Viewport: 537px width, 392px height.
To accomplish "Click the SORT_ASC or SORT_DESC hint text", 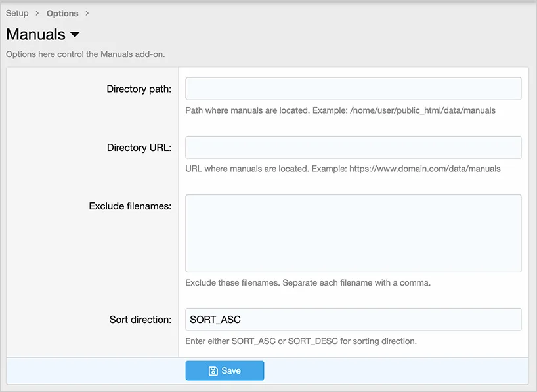I will [x=301, y=341].
